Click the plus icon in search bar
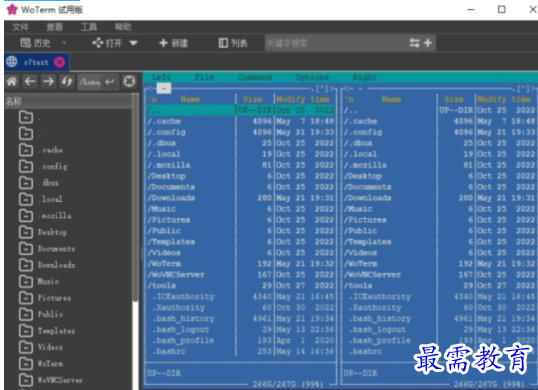This screenshot has height=390, width=538. [x=428, y=43]
